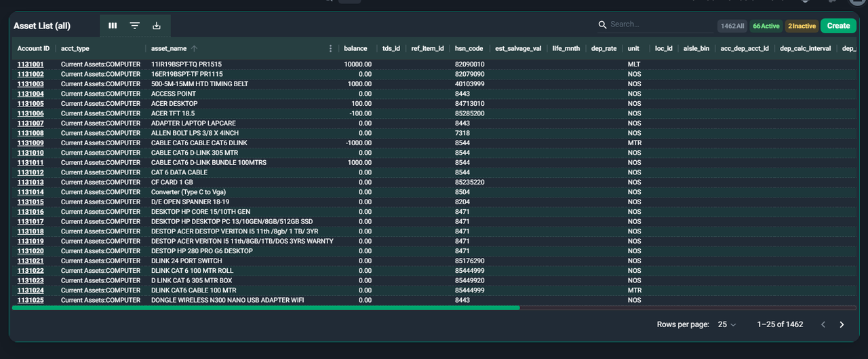Screen dimensions: 868x359
Task: Select asset name ACER DESKTOP
Action: click(174, 103)
